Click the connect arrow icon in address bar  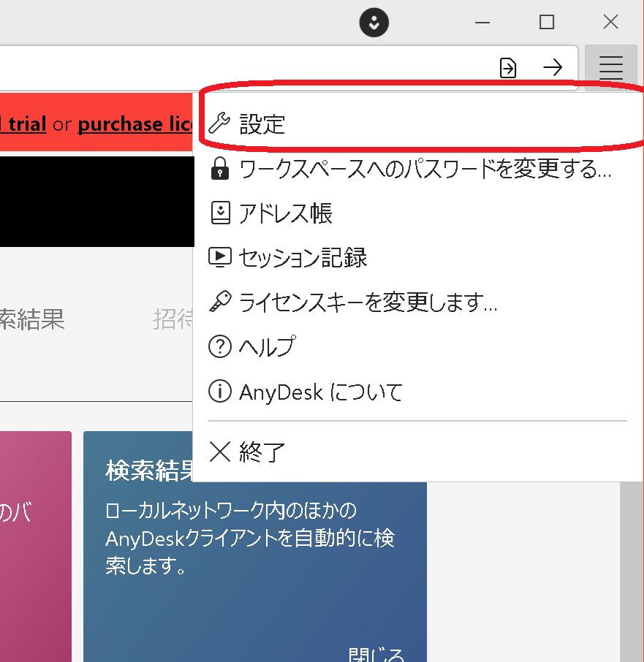tap(553, 67)
